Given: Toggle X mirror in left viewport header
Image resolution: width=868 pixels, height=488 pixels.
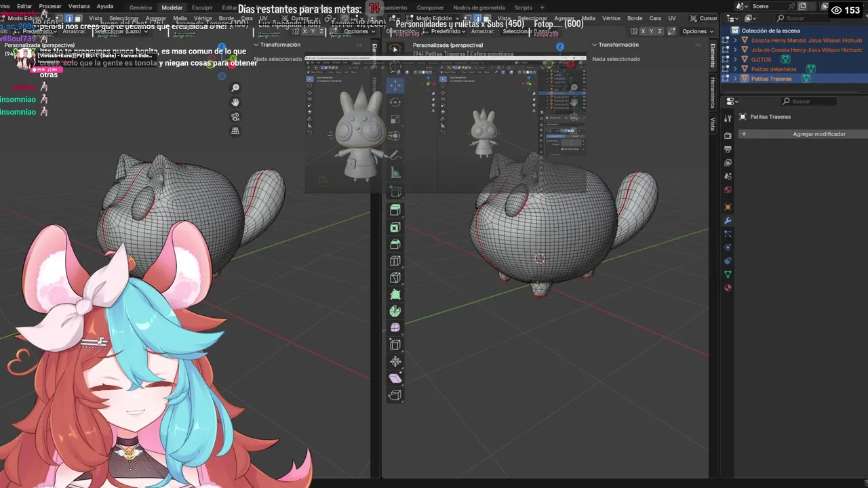Looking at the screenshot, I should click(x=304, y=31).
